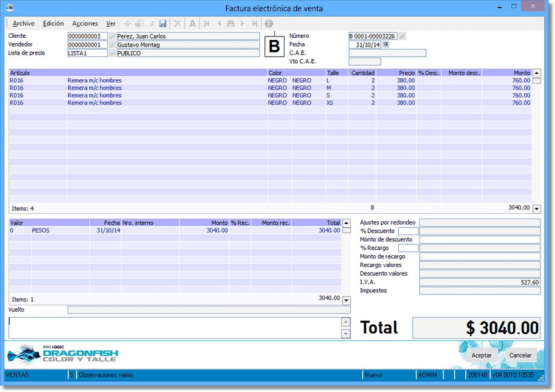Screen dimensions: 555x392
Task: Click the down arrow below the articles grid
Action: tap(536, 209)
